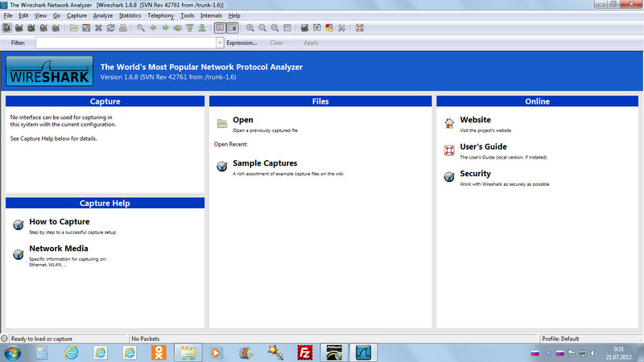The image size is (644, 362).
Task: Open the Go menu
Action: (56, 15)
